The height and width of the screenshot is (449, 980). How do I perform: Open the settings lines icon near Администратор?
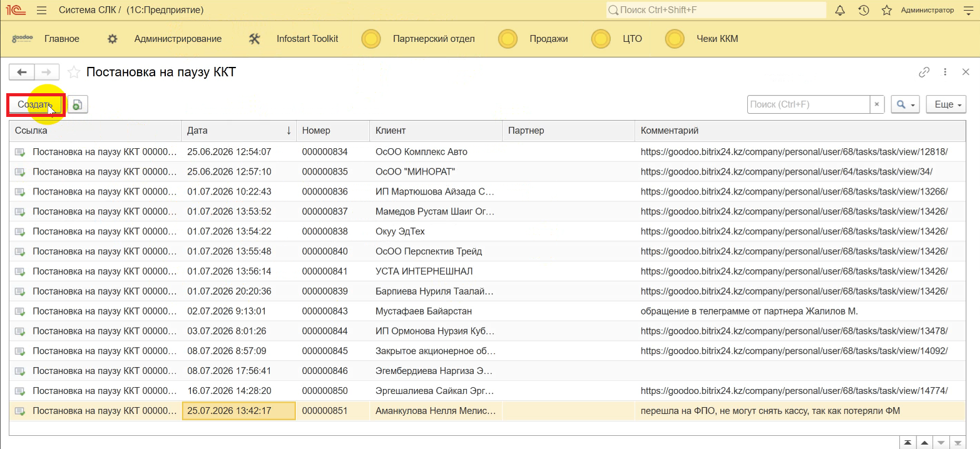pos(967,10)
